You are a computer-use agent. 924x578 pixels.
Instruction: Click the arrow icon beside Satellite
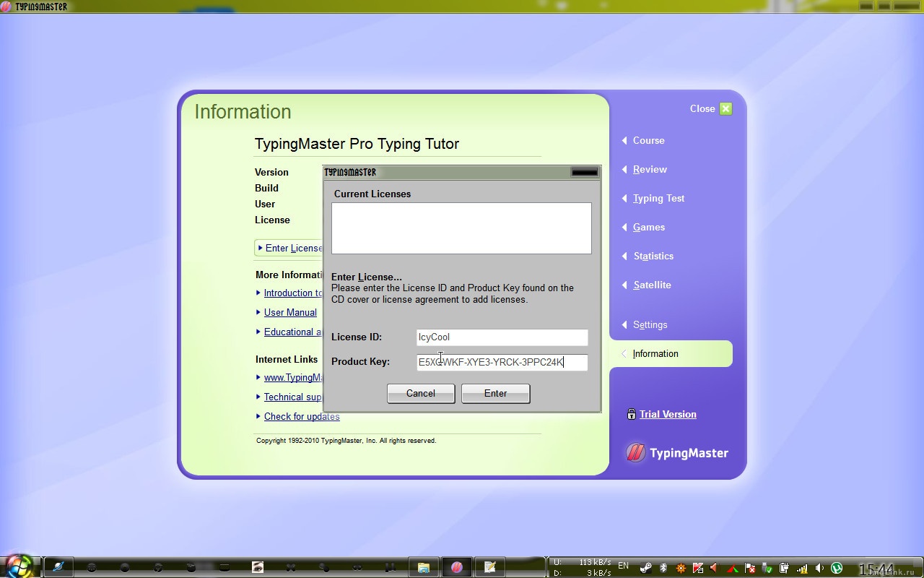tap(624, 285)
